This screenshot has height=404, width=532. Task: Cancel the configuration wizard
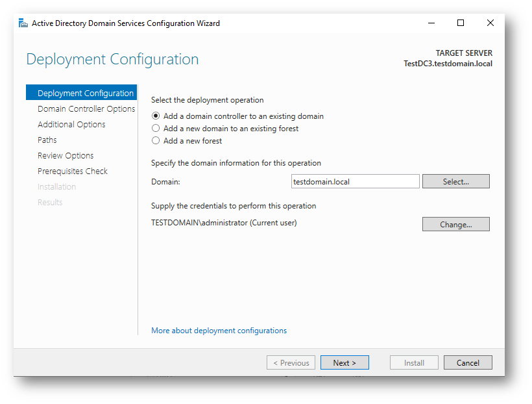click(467, 363)
